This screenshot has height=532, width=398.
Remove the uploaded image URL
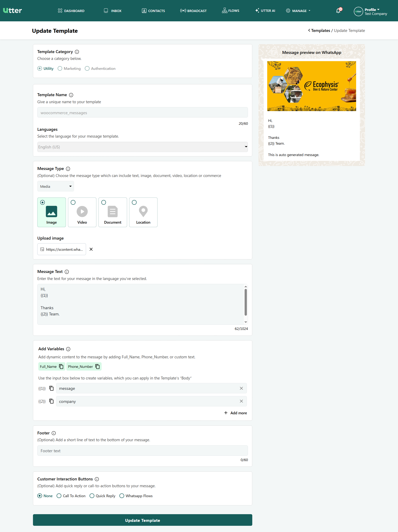(x=91, y=249)
